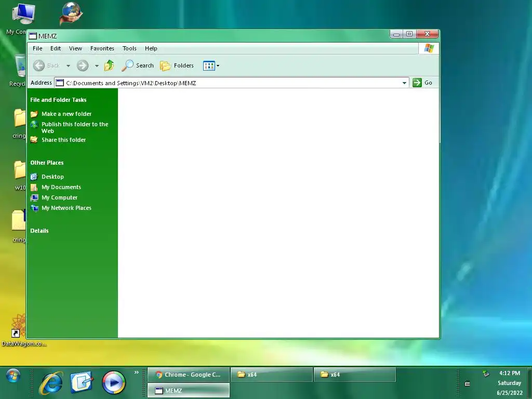Click the system tray network icon
This screenshot has width=532, height=399.
(486, 374)
